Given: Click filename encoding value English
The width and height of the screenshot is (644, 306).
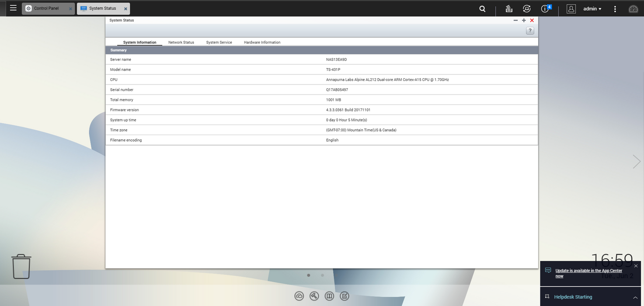Looking at the screenshot, I should pyautogui.click(x=332, y=140).
